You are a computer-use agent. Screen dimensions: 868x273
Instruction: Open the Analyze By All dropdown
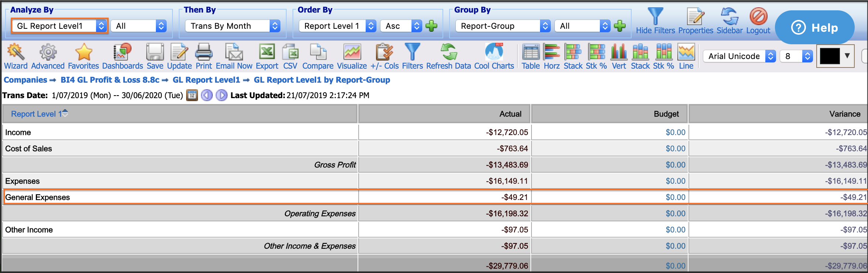139,26
